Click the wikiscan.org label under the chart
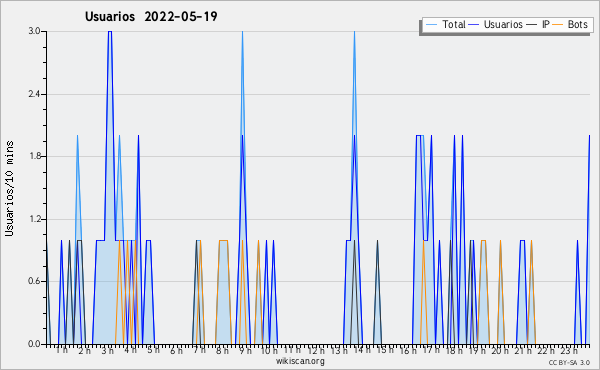 coord(300,361)
